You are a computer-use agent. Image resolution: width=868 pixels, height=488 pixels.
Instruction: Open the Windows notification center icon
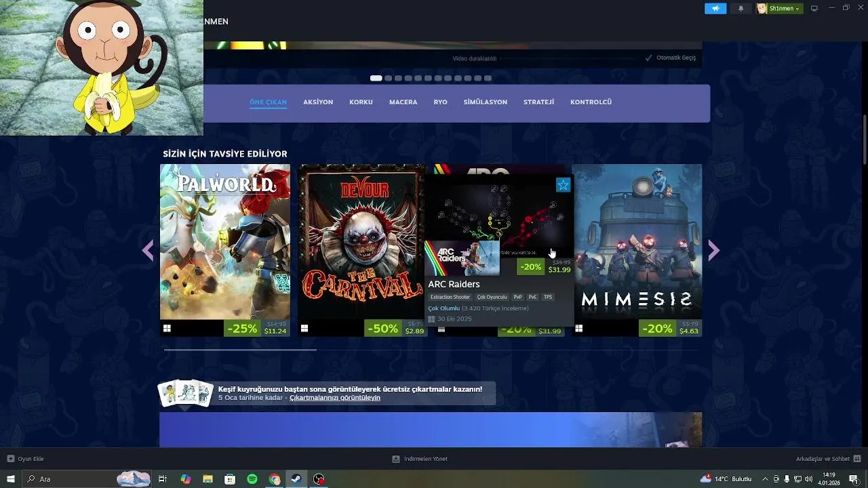pos(854,479)
